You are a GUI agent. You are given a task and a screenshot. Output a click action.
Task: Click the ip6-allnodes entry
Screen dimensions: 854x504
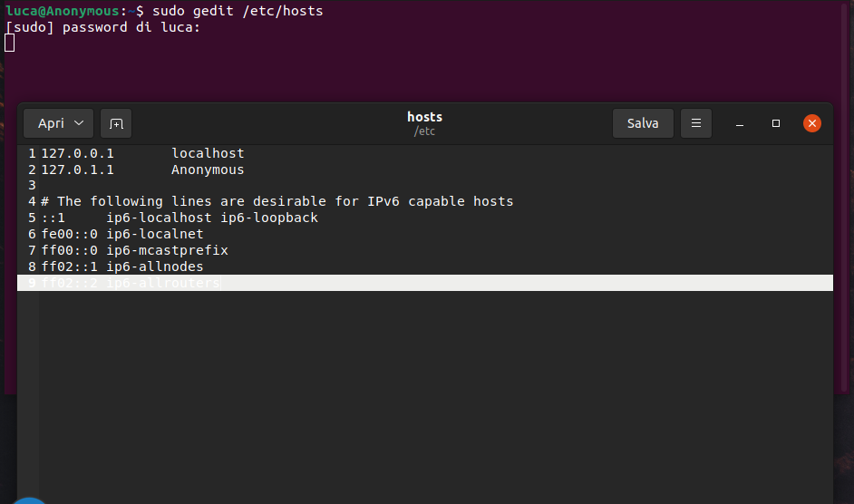pos(155,267)
